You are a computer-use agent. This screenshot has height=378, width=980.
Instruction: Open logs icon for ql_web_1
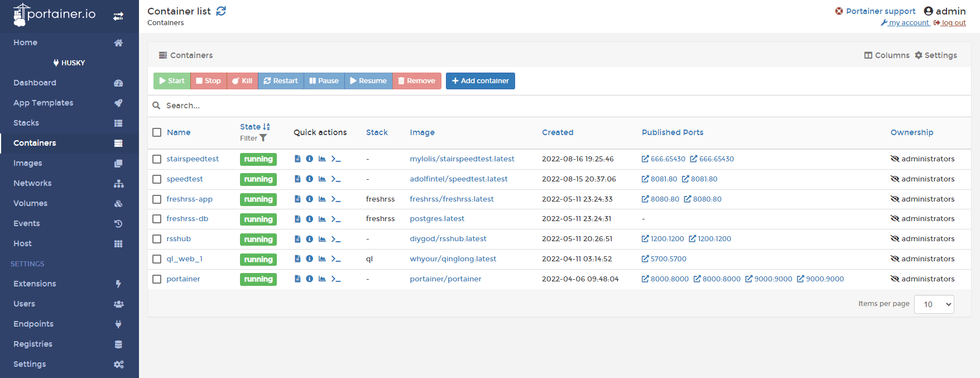(x=297, y=259)
